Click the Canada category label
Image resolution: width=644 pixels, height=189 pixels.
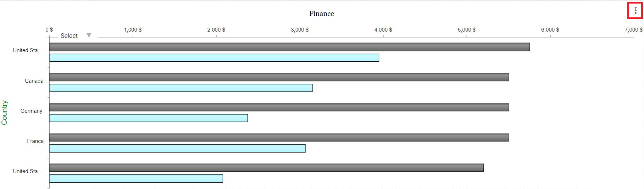click(34, 81)
